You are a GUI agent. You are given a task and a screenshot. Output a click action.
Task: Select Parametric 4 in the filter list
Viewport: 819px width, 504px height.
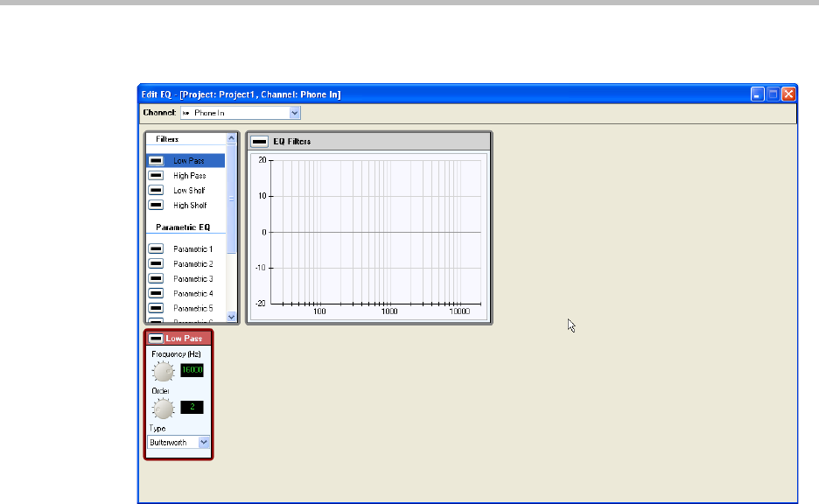[192, 294]
